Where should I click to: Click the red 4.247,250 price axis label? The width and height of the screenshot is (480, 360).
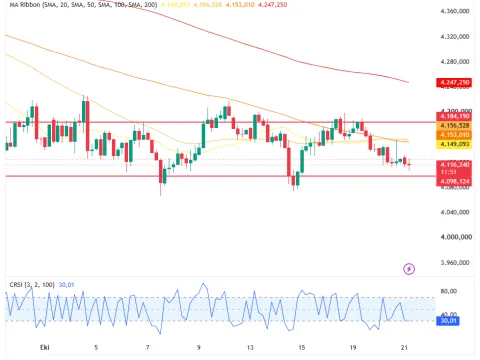[x=454, y=82]
